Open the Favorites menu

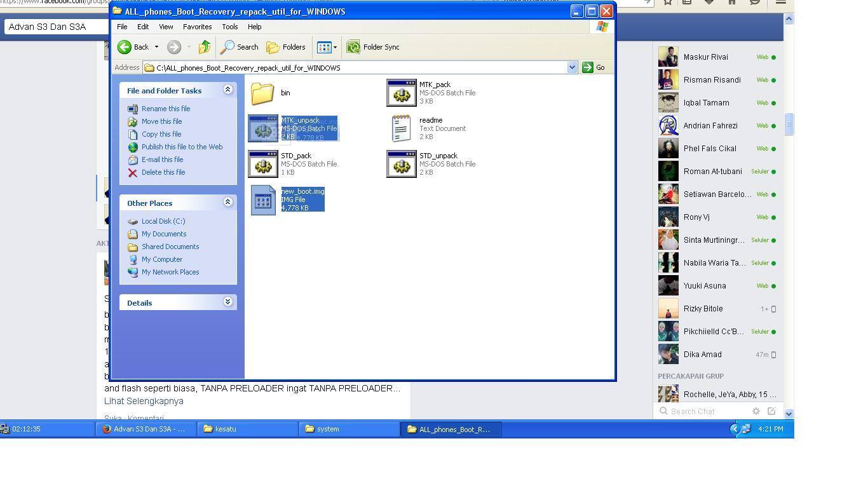click(197, 27)
